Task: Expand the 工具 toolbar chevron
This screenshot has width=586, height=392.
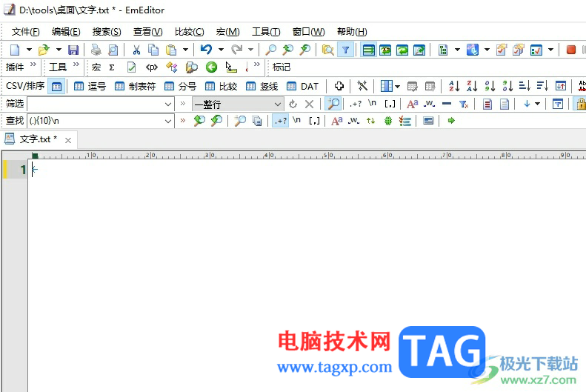Action: point(76,64)
